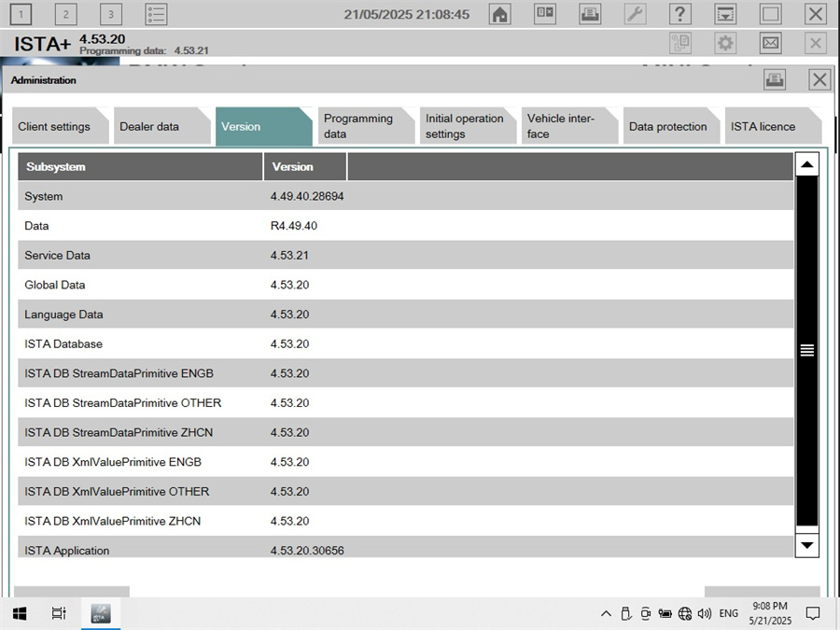Click the dropdown arrow icon at the toolbar's right end
The width and height of the screenshot is (840, 630).
tap(725, 14)
